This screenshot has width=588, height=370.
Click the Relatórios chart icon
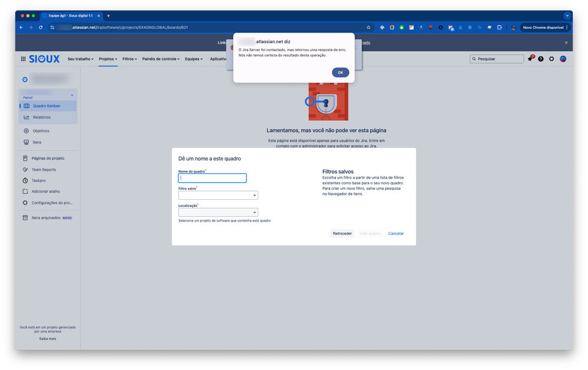[26, 117]
